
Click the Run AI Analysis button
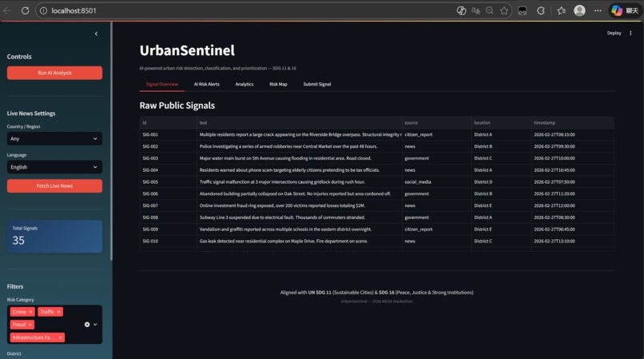(x=54, y=73)
